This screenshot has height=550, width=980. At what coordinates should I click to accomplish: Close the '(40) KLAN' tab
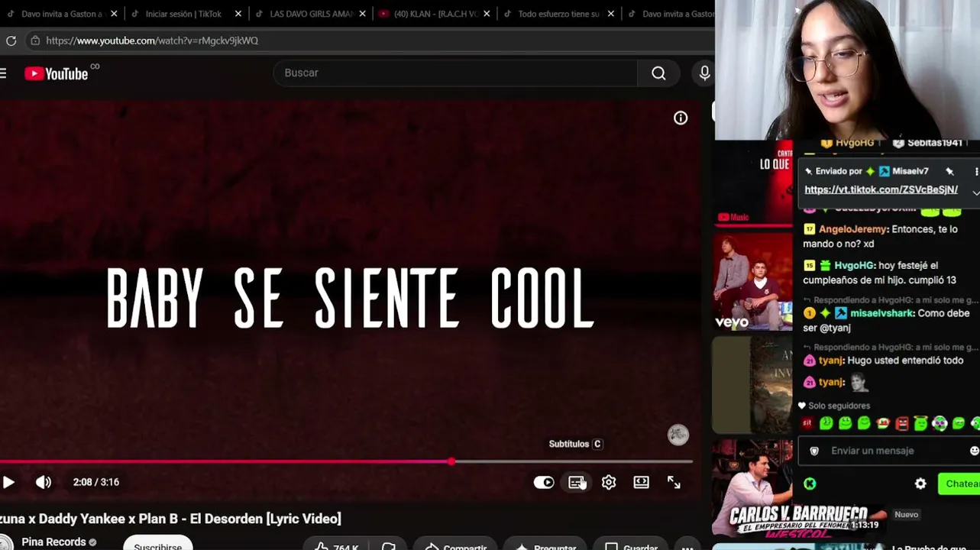[x=487, y=14]
